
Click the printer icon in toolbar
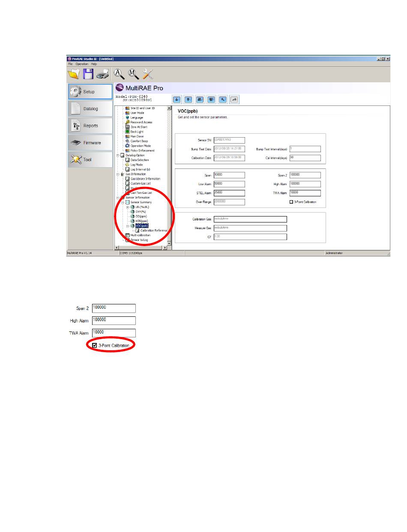point(102,74)
